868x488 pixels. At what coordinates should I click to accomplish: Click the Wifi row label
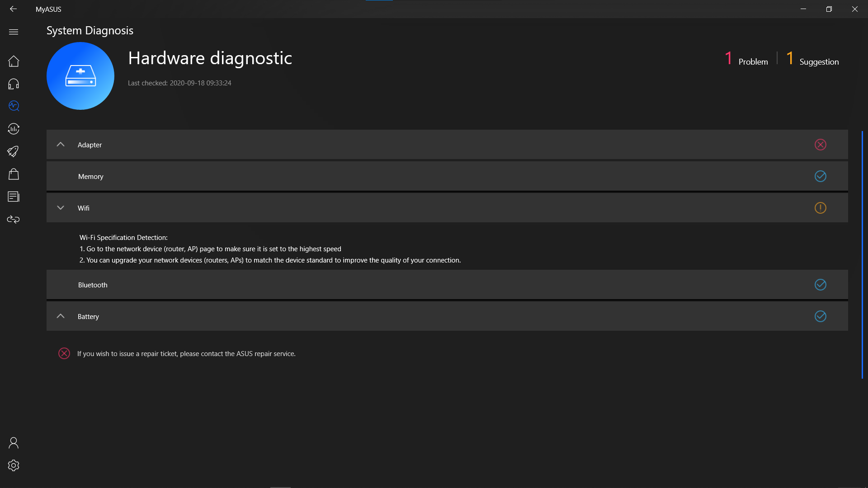(x=84, y=208)
